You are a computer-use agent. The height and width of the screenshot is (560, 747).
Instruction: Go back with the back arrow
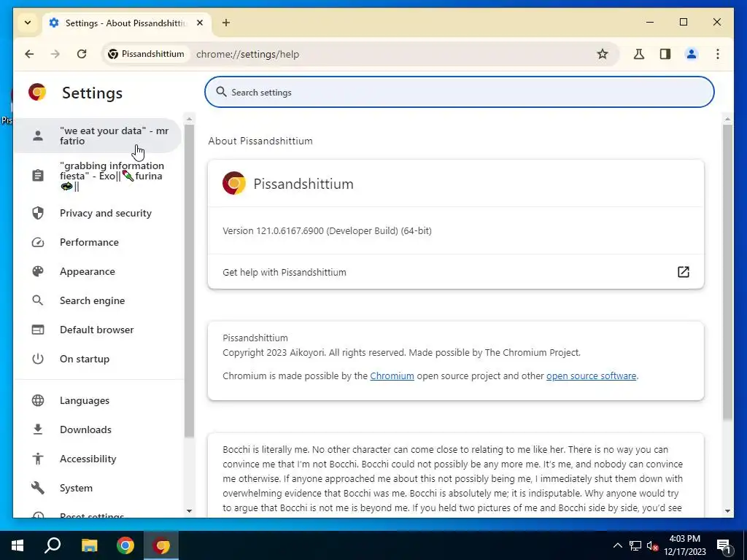(x=29, y=54)
